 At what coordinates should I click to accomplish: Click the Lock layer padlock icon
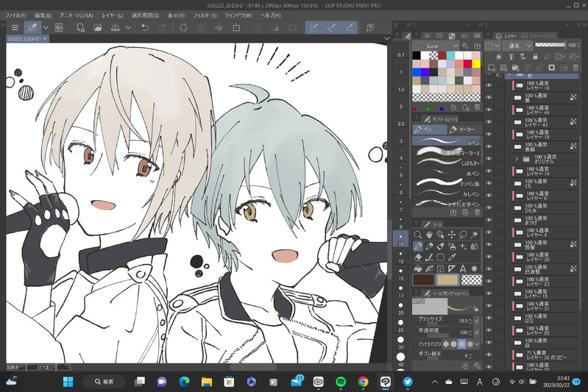pos(535,57)
